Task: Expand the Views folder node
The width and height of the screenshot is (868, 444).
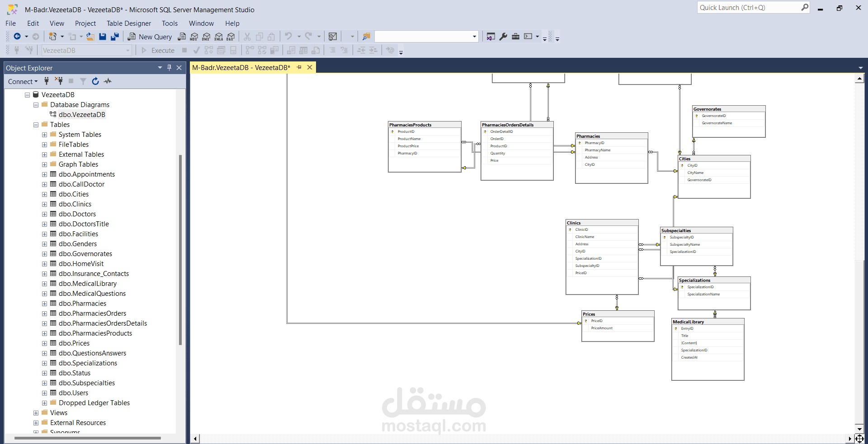Action: pos(36,413)
